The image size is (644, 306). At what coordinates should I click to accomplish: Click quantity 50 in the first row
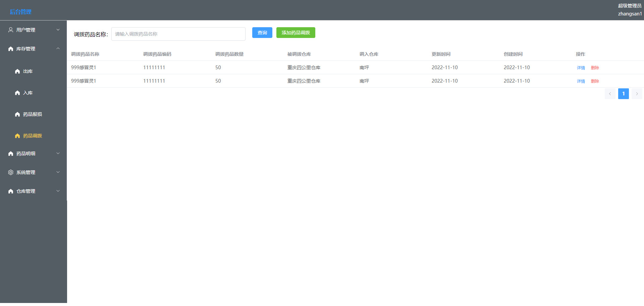(x=218, y=68)
